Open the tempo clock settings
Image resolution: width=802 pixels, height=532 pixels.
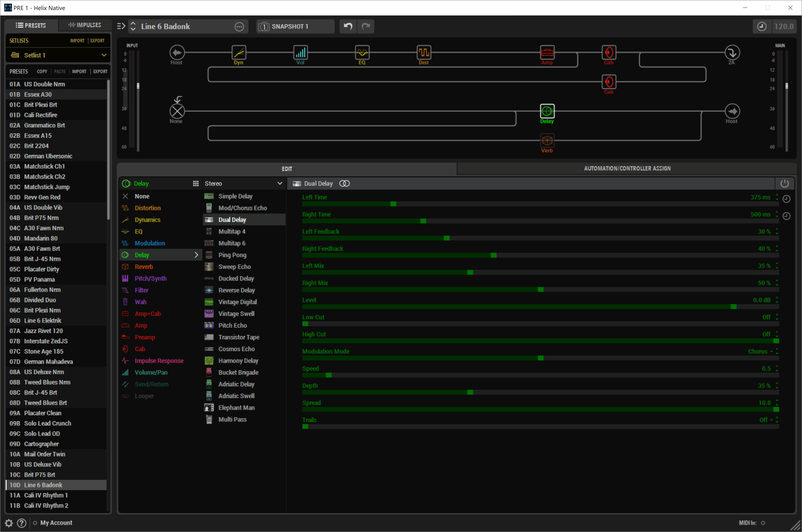pos(762,27)
